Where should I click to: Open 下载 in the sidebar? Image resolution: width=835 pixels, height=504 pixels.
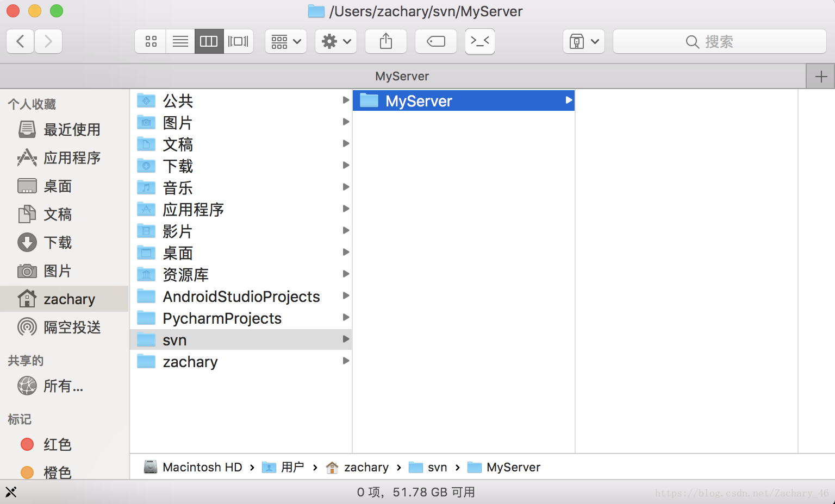(64, 242)
